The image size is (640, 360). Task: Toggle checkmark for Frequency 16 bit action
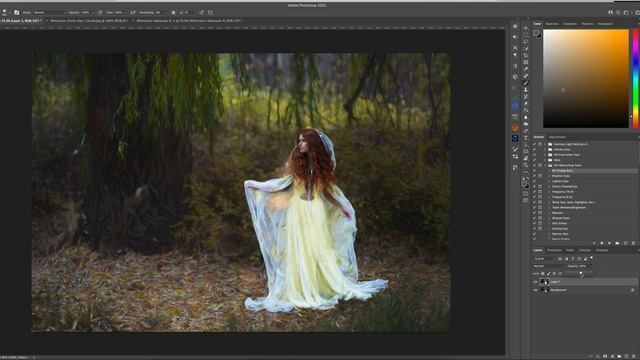click(534, 191)
